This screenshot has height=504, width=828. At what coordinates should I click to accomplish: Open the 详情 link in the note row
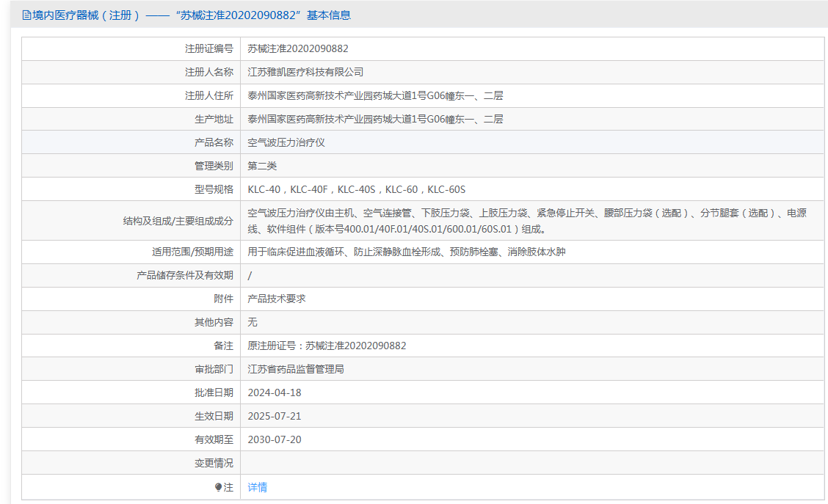pos(257,487)
